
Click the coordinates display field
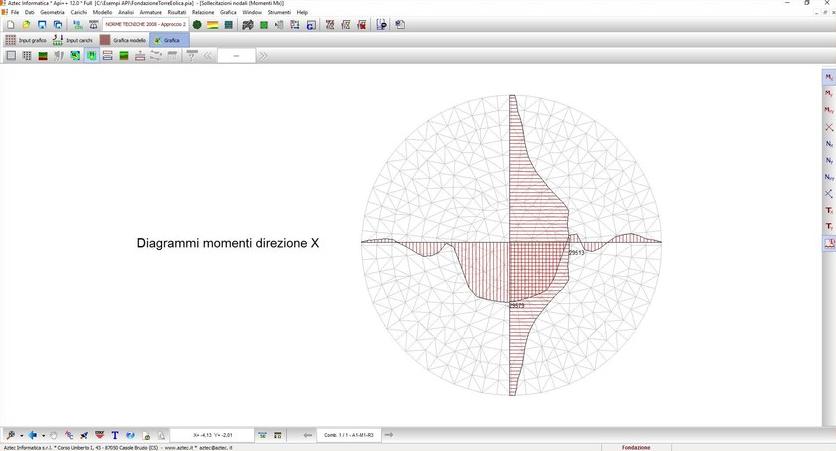pos(211,435)
